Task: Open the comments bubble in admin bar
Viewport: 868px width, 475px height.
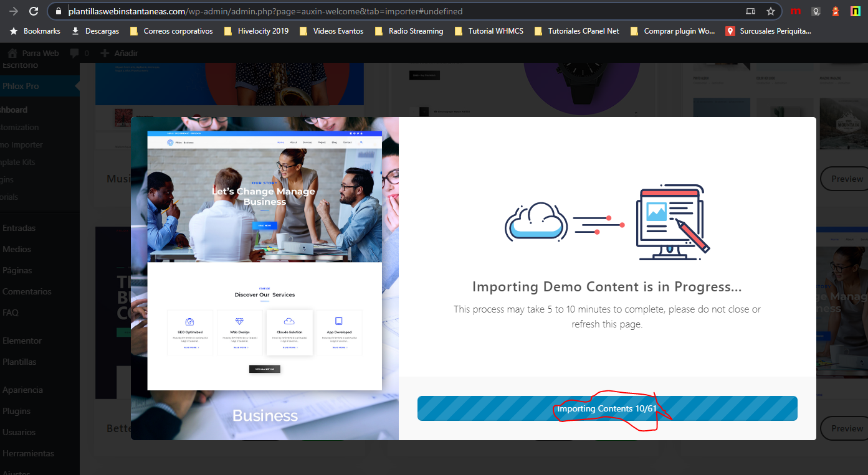Action: click(x=79, y=53)
